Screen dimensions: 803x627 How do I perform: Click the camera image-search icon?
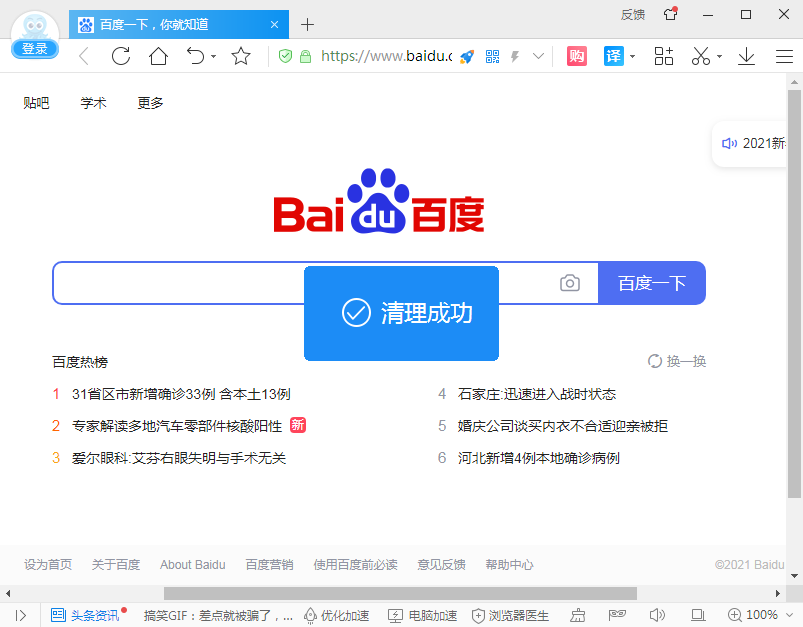(x=569, y=283)
